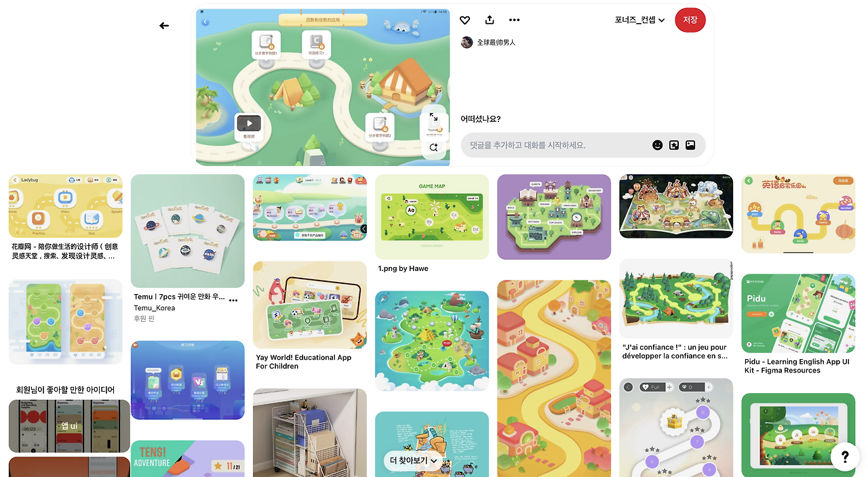Open the help question mark button

tap(845, 456)
